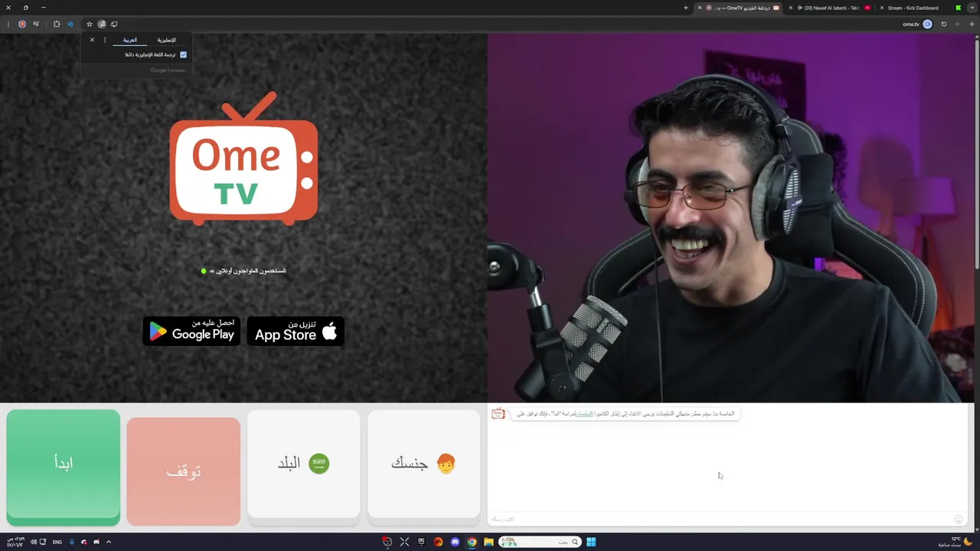Open File Explorer from taskbar
980x551 pixels.
tap(488, 542)
